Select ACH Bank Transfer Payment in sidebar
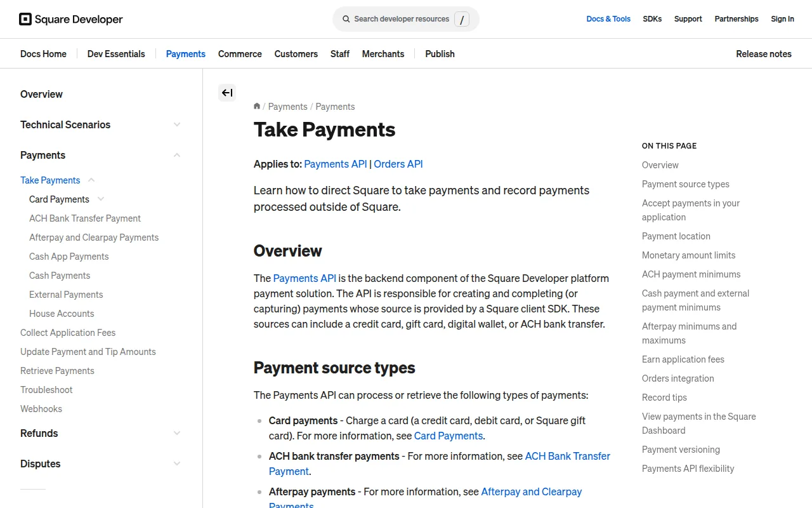Screen dimensions: 812x508 (85, 218)
